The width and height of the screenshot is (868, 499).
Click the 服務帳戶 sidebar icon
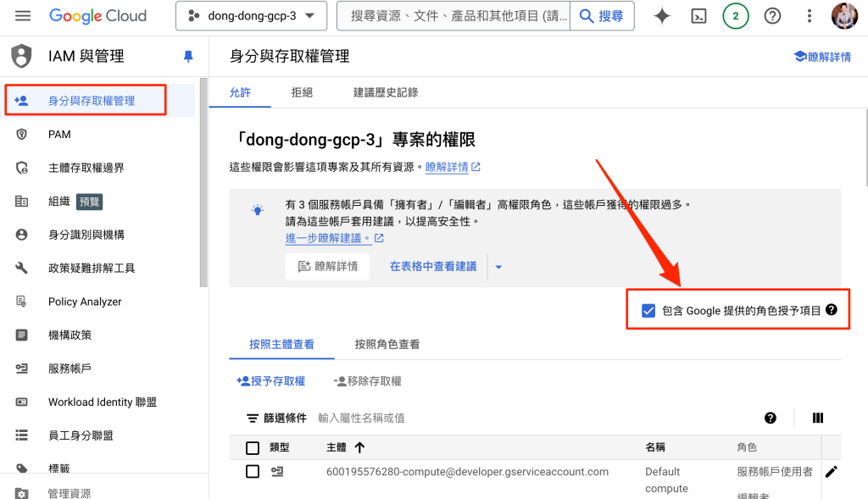pos(21,369)
